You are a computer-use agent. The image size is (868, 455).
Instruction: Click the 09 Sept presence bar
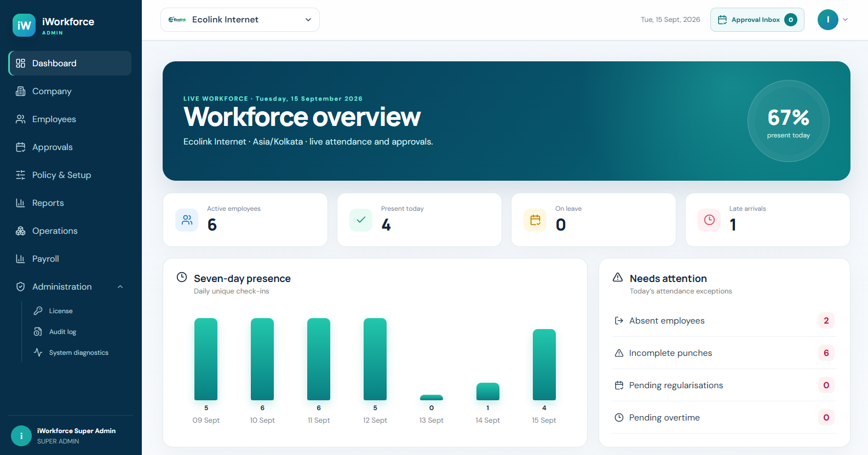pyautogui.click(x=206, y=359)
